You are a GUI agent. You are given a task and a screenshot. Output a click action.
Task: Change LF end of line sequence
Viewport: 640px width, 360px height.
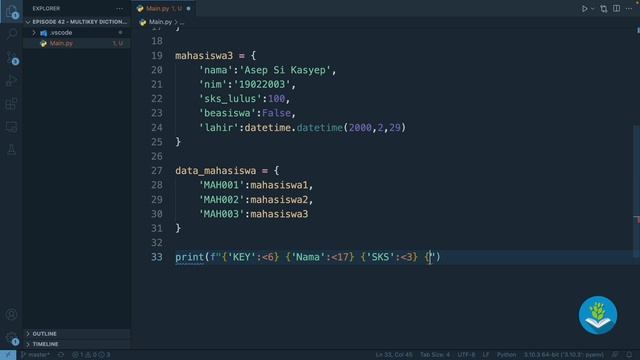click(x=486, y=355)
